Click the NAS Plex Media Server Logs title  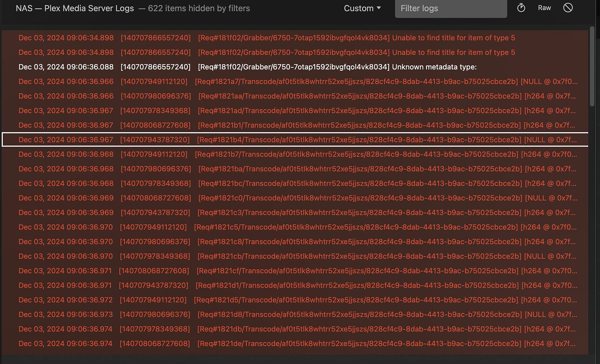(74, 7)
